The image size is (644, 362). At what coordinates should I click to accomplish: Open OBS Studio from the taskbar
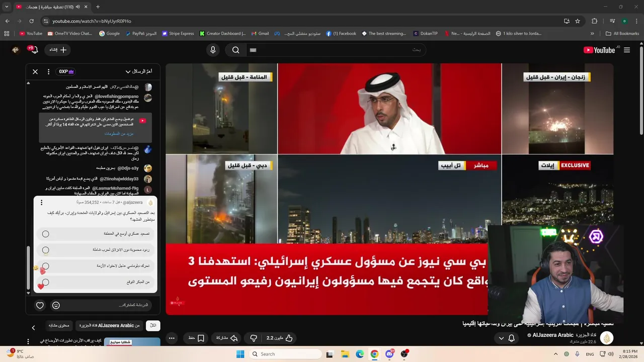[405, 354]
